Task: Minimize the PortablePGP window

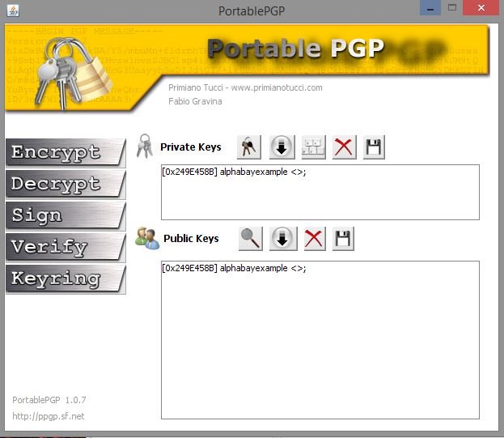Action: tap(430, 8)
